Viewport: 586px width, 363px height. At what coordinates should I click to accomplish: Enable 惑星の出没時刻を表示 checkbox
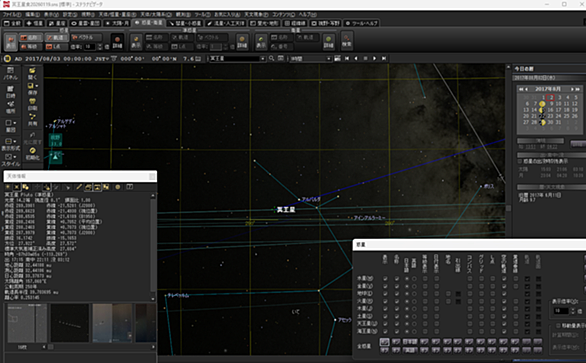pos(520,161)
